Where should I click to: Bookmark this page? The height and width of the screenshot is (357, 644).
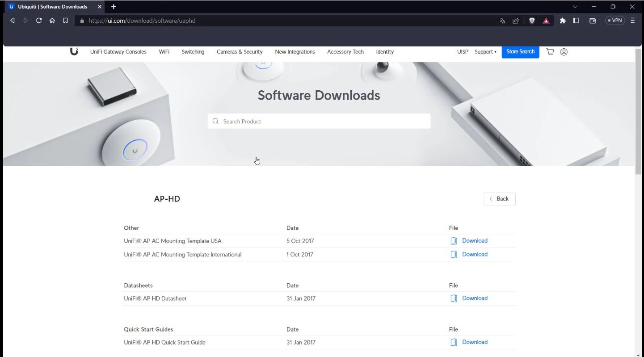pos(65,21)
